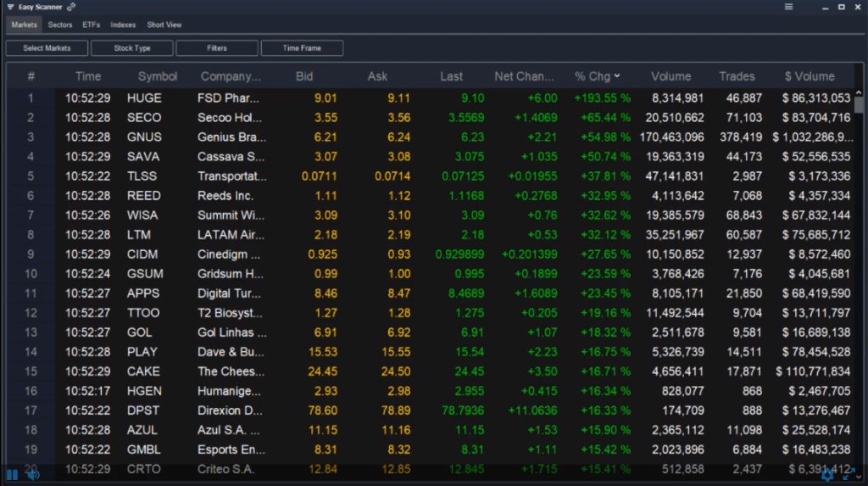Open the settings gear at bottom right
868x486 pixels.
pos(827,475)
